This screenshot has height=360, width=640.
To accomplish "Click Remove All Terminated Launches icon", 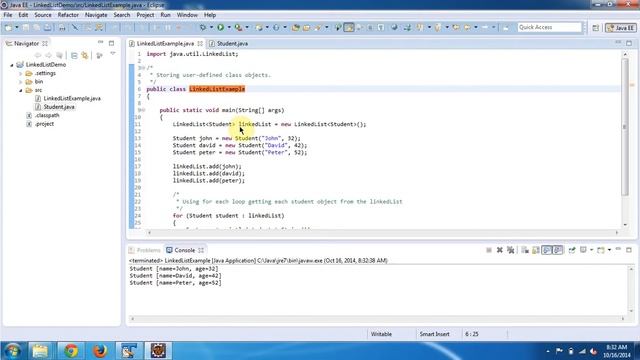I will (511, 250).
